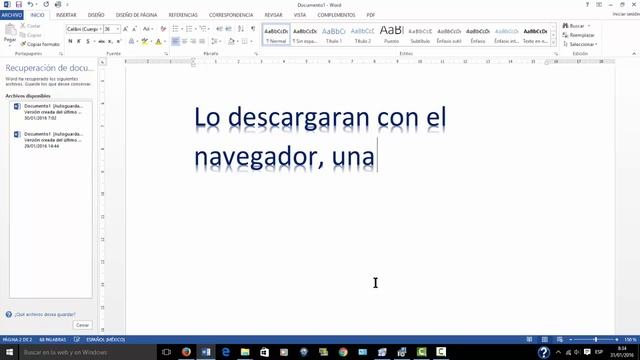Decrease paragraph indent
Viewport: 640px width, 360px height.
coord(219,29)
